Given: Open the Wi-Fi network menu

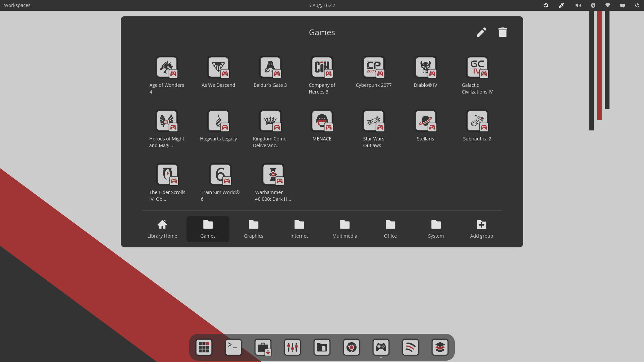Looking at the screenshot, I should coord(608,5).
